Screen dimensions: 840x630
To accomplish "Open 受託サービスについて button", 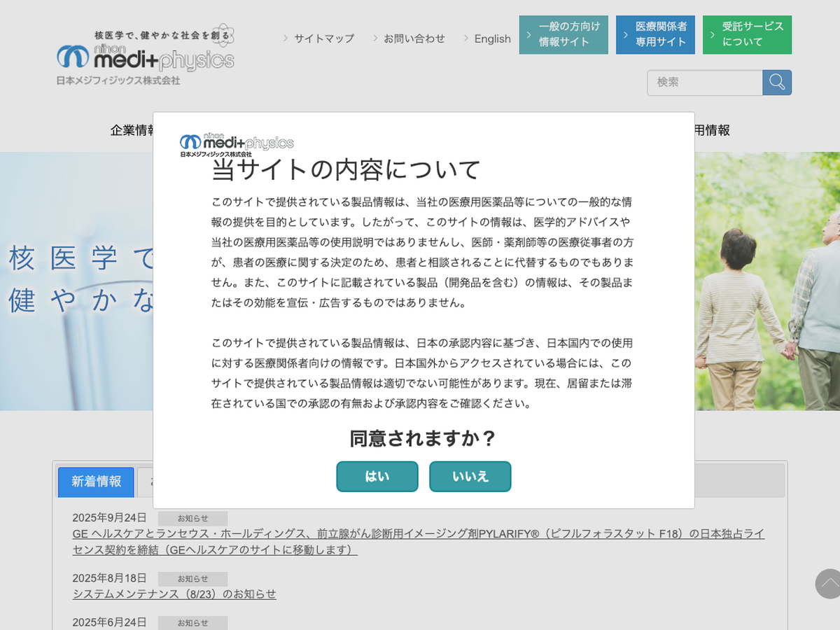I will [x=747, y=35].
